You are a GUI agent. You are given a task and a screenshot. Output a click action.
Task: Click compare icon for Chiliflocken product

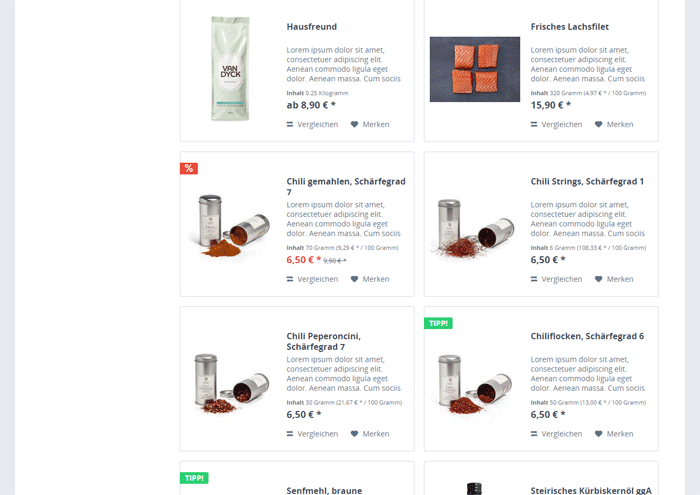pyautogui.click(x=534, y=434)
